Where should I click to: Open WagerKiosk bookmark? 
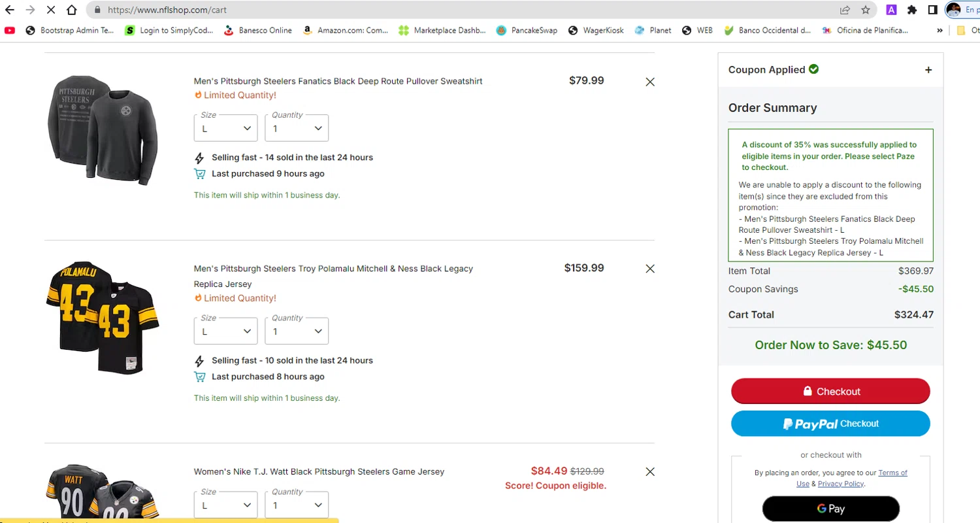click(596, 30)
